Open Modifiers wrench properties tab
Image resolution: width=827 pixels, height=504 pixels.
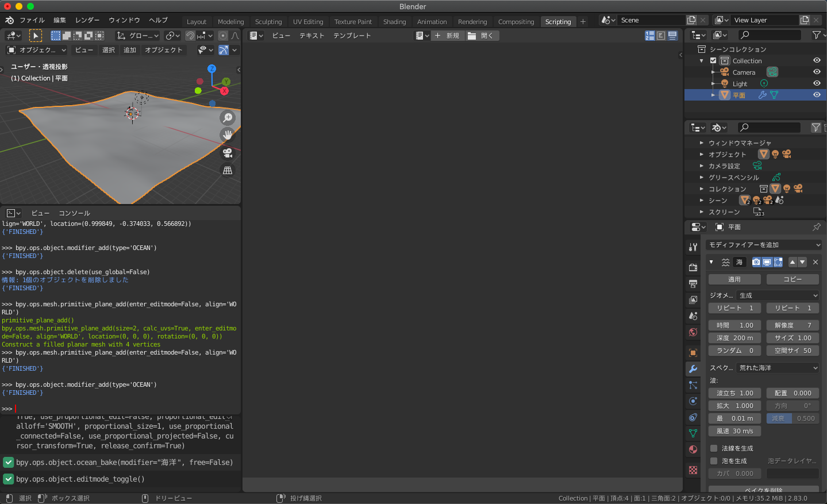click(693, 369)
